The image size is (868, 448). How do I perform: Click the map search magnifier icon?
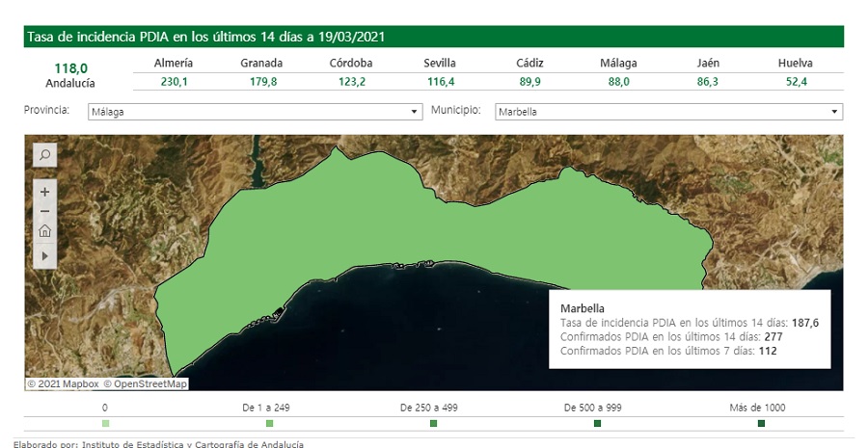click(x=44, y=155)
